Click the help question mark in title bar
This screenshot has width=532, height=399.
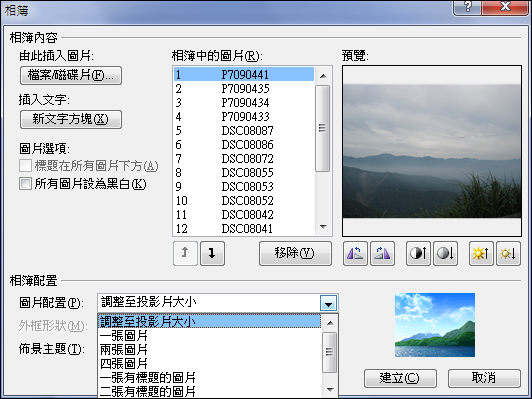(467, 7)
